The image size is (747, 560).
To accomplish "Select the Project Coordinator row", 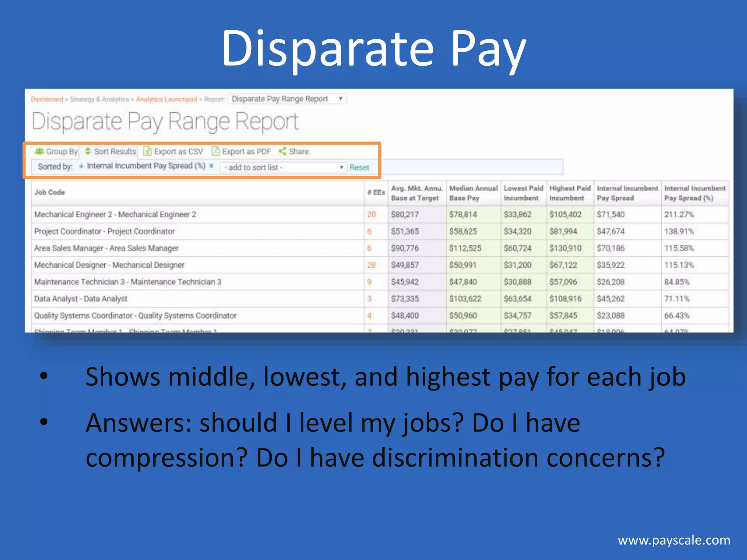I will click(380, 231).
